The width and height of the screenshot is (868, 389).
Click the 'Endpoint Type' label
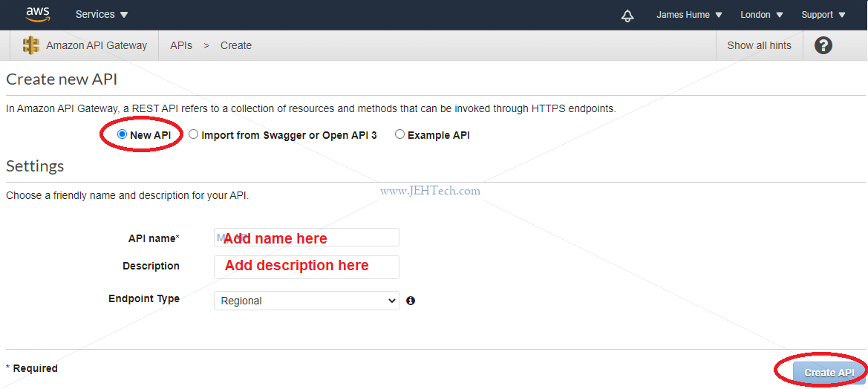coord(144,298)
